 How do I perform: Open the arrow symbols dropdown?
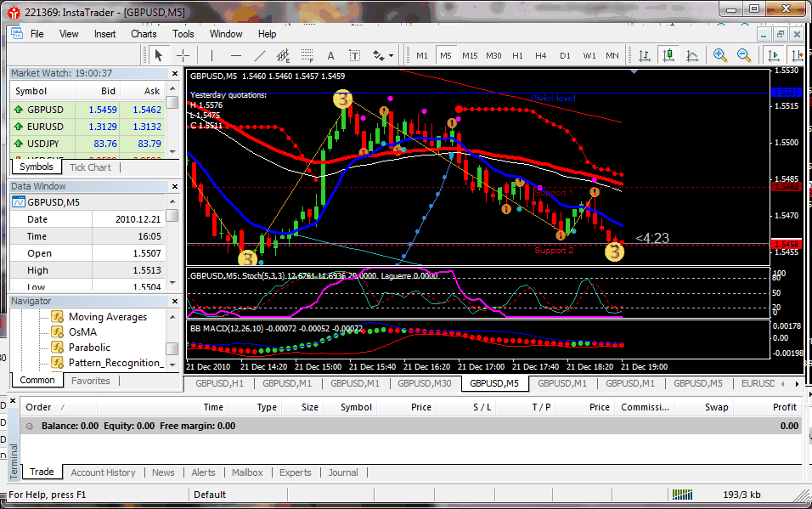point(390,54)
